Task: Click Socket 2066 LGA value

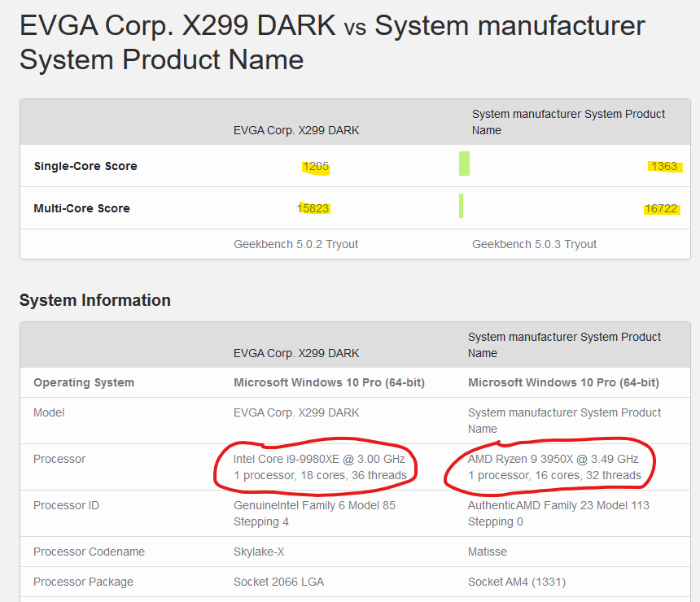Action: point(278,582)
